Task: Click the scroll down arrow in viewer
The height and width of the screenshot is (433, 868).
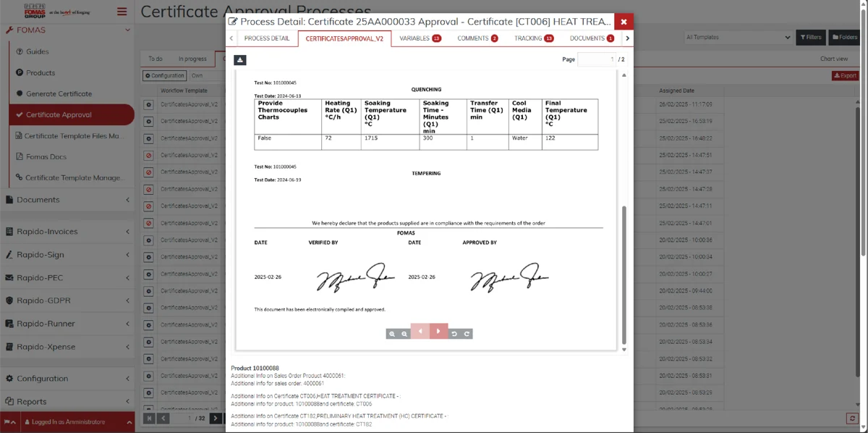Action: pyautogui.click(x=624, y=350)
